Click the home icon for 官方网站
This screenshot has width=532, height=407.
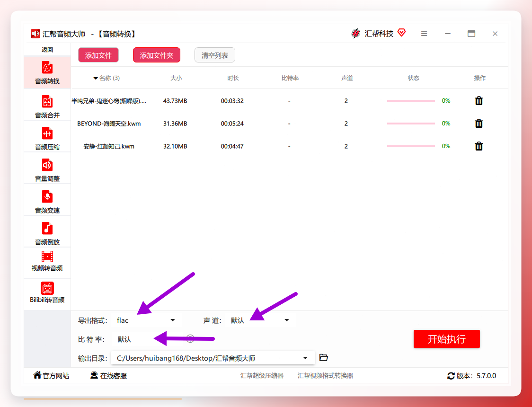click(37, 375)
